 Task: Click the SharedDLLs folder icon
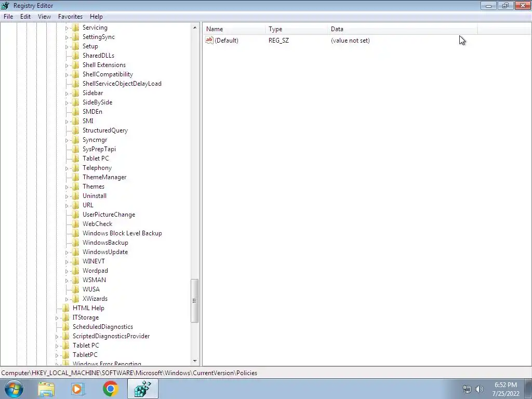[76, 56]
